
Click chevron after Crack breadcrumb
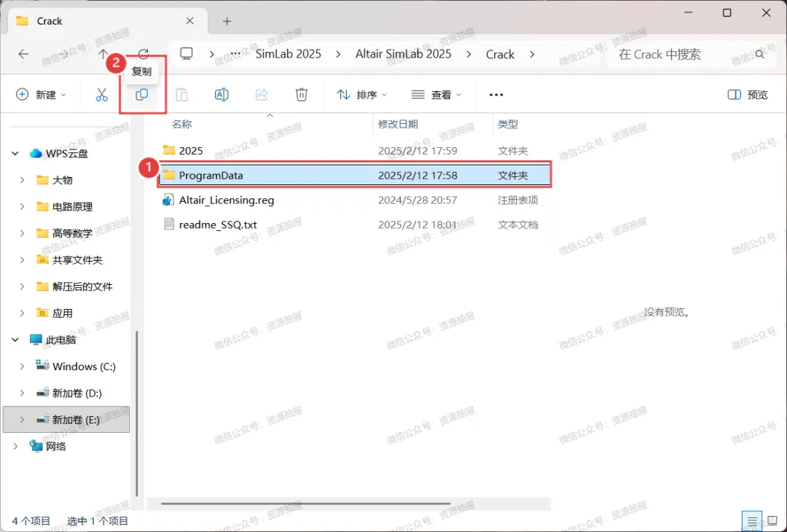click(531, 54)
